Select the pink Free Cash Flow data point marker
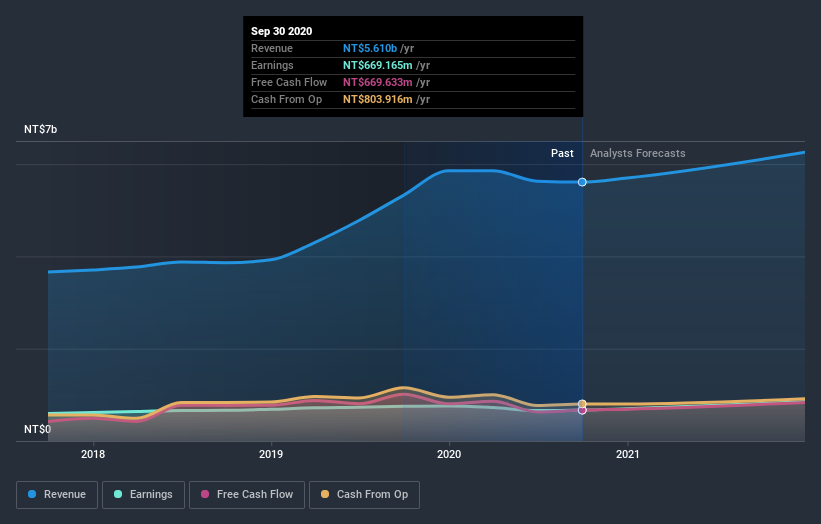The height and width of the screenshot is (524, 821). point(582,410)
